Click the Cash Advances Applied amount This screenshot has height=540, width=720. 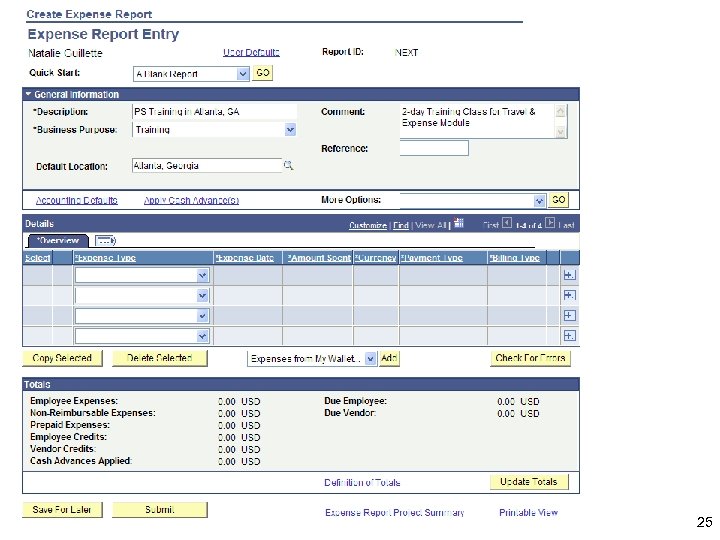pyautogui.click(x=239, y=461)
